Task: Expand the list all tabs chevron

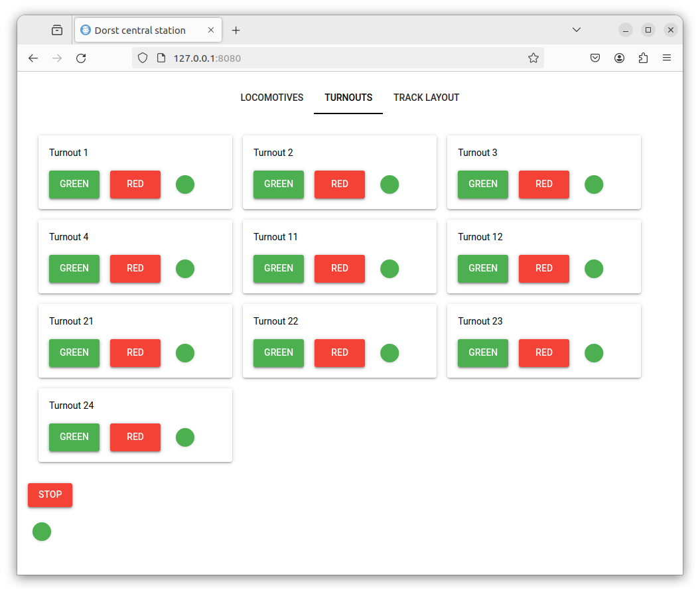Action: [577, 31]
